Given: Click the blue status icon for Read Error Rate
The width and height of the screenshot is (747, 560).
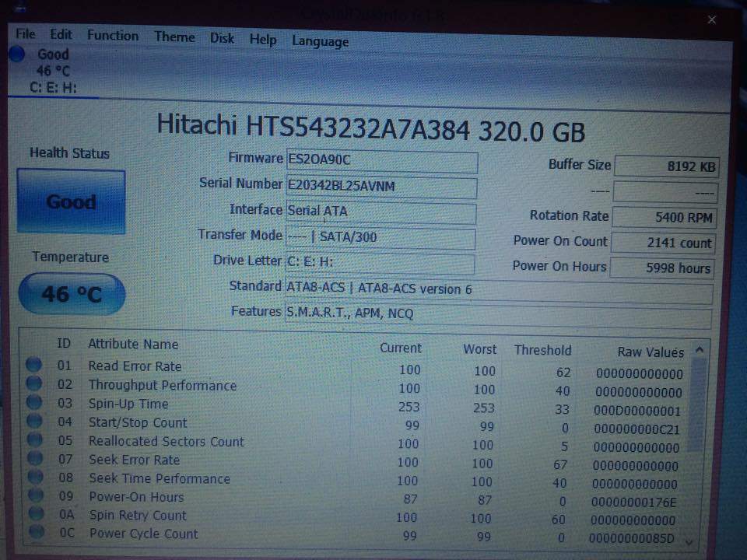Looking at the screenshot, I should point(33,366).
